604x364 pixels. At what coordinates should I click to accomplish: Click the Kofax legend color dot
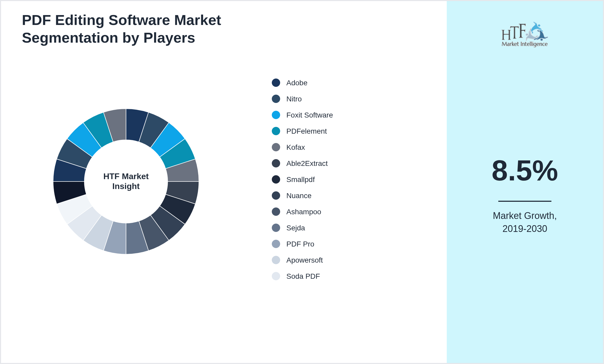pyautogui.click(x=276, y=147)
